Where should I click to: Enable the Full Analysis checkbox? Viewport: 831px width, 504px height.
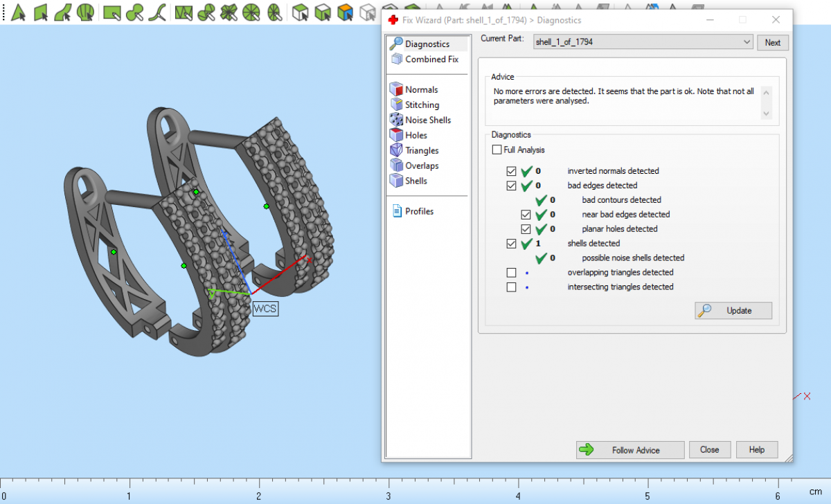[497, 150]
